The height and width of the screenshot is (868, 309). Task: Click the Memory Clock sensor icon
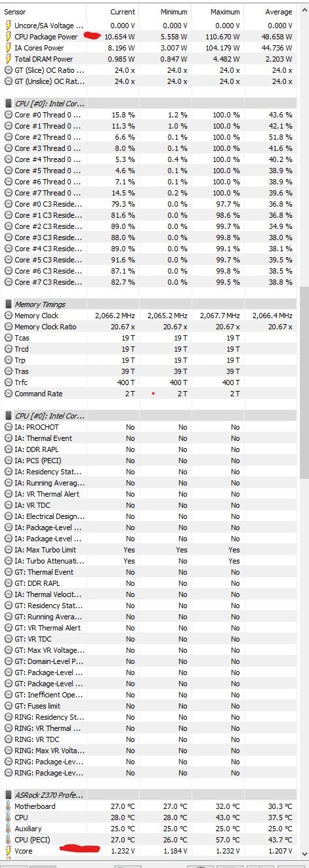point(8,316)
